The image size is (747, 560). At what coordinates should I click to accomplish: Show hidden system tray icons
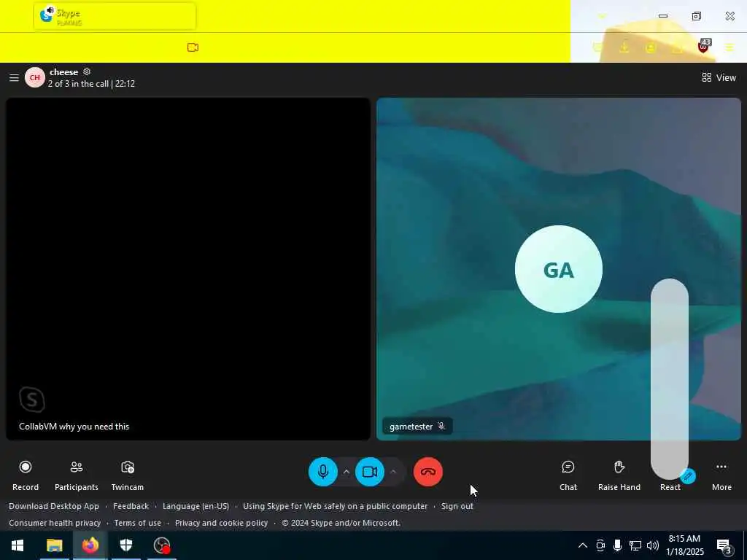point(583,545)
